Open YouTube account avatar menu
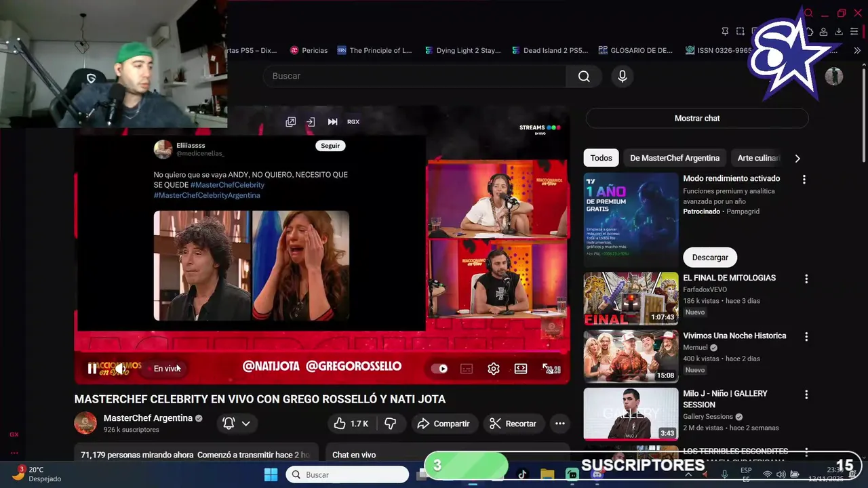868x488 pixels. point(833,77)
